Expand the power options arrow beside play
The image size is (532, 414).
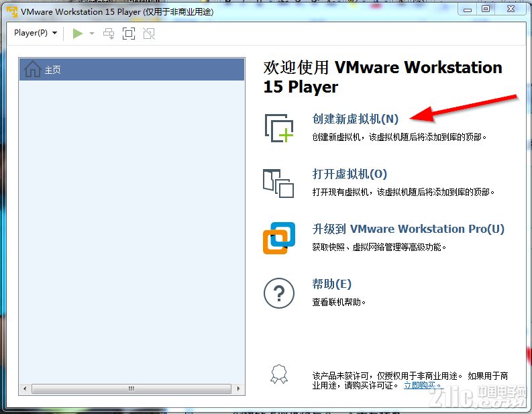pos(92,34)
